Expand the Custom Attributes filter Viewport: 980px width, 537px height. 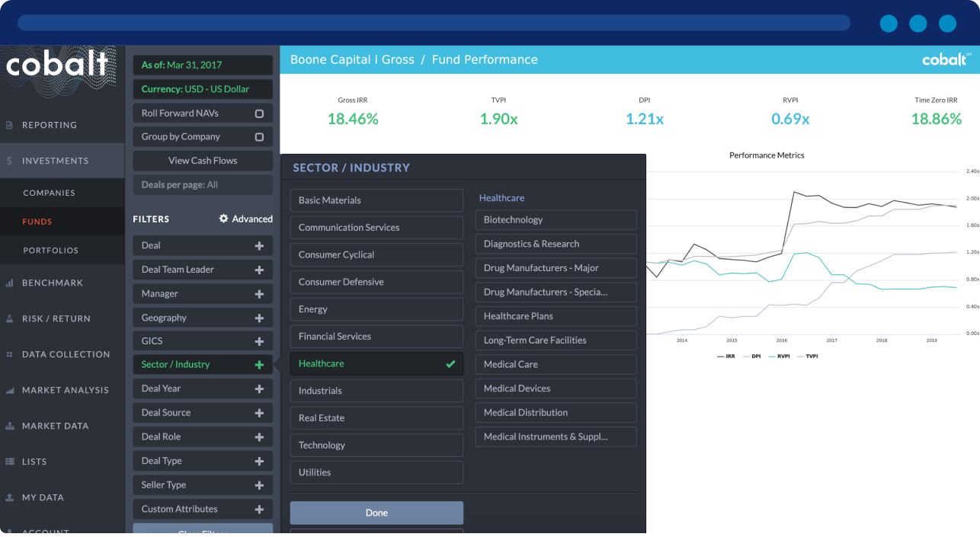point(259,509)
